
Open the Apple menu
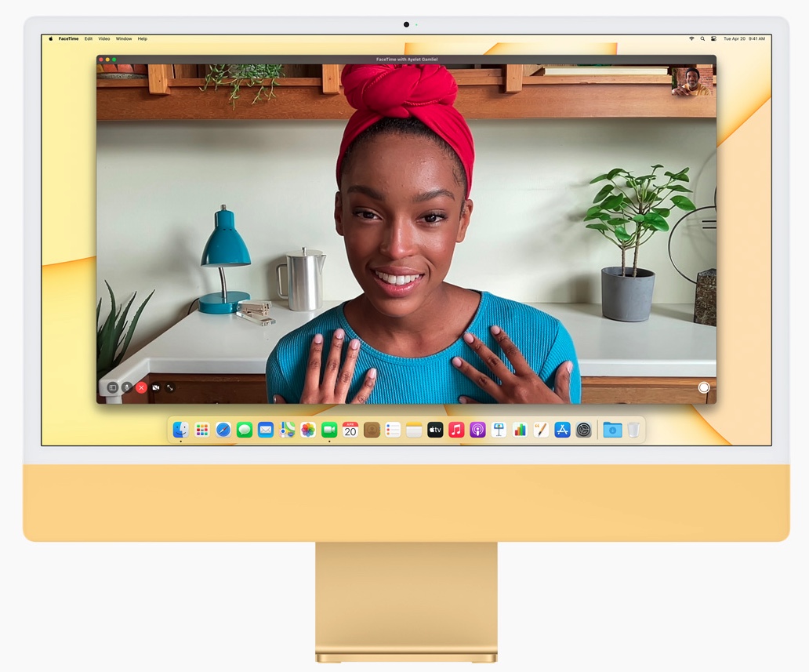[x=51, y=38]
